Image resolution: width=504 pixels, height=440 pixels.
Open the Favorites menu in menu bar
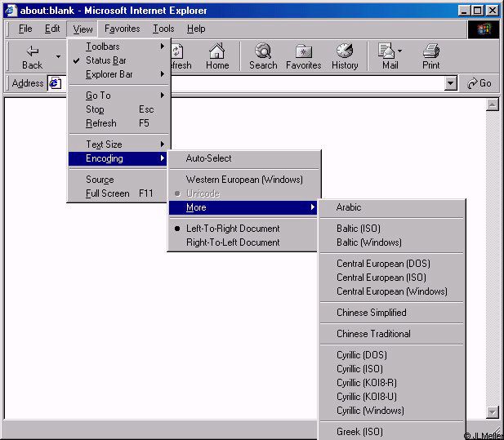click(123, 29)
